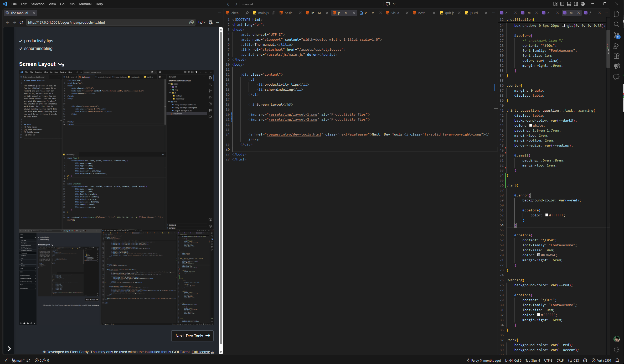Open notifications bell in the status bar
624x364 pixels.
(x=617, y=360)
